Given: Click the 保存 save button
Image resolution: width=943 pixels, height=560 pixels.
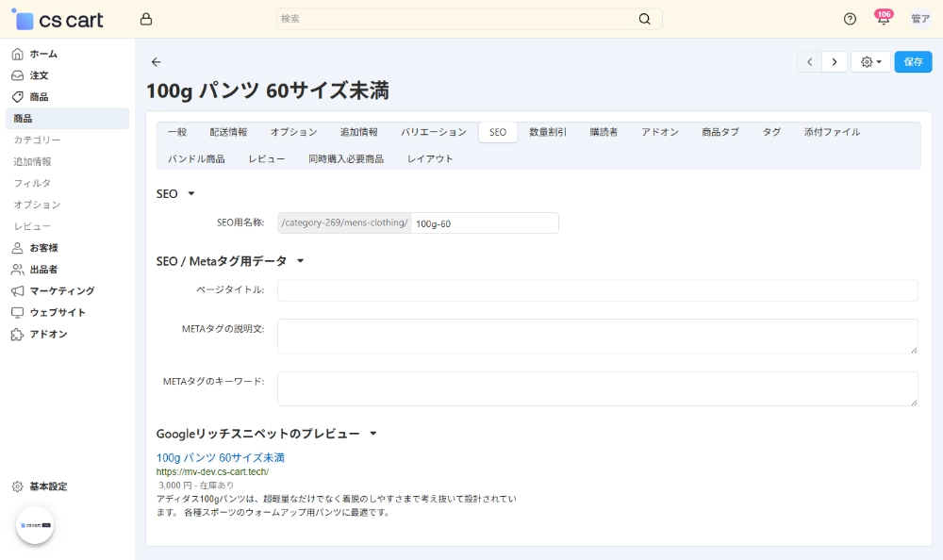Looking at the screenshot, I should click(x=913, y=62).
